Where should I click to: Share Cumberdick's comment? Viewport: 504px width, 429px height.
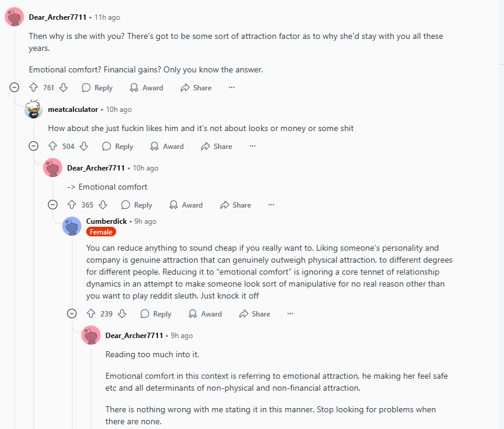click(x=254, y=314)
